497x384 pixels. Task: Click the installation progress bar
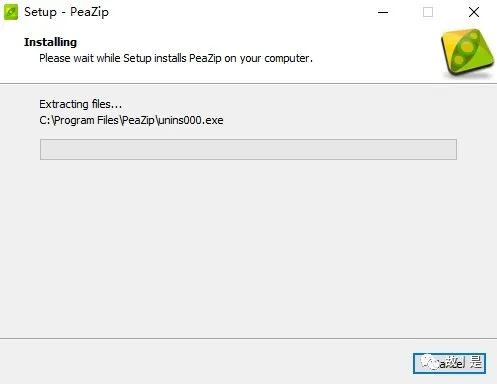tap(248, 149)
